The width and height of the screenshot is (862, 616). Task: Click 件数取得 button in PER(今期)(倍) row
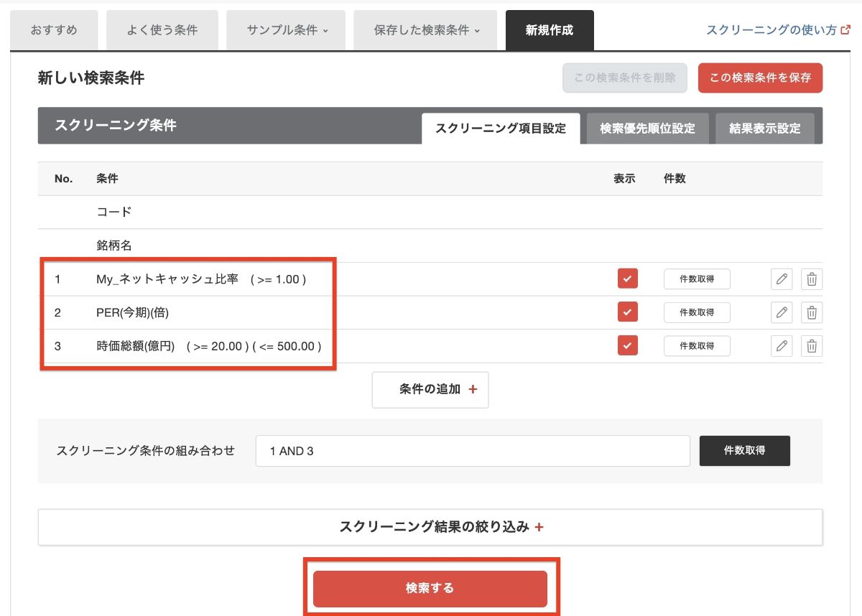[696, 312]
